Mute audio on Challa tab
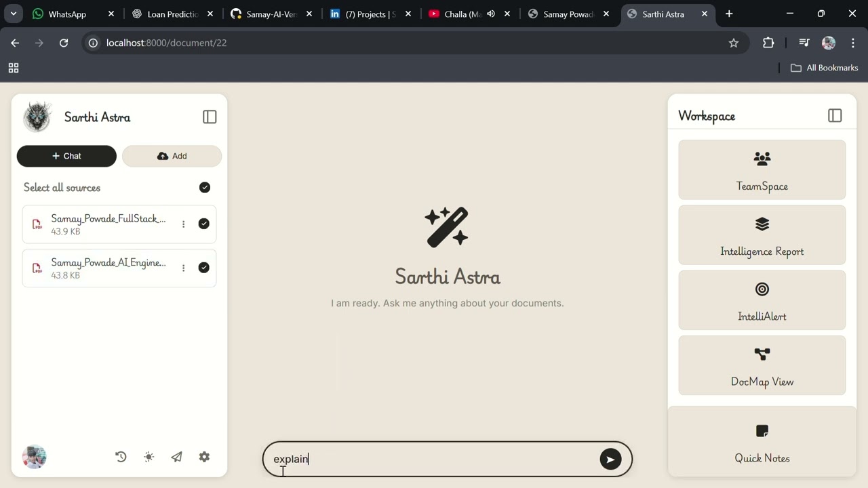 tap(491, 14)
